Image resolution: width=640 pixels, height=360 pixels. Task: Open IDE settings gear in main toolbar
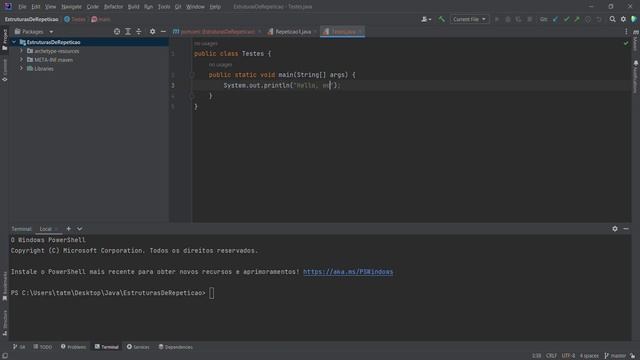click(x=623, y=19)
